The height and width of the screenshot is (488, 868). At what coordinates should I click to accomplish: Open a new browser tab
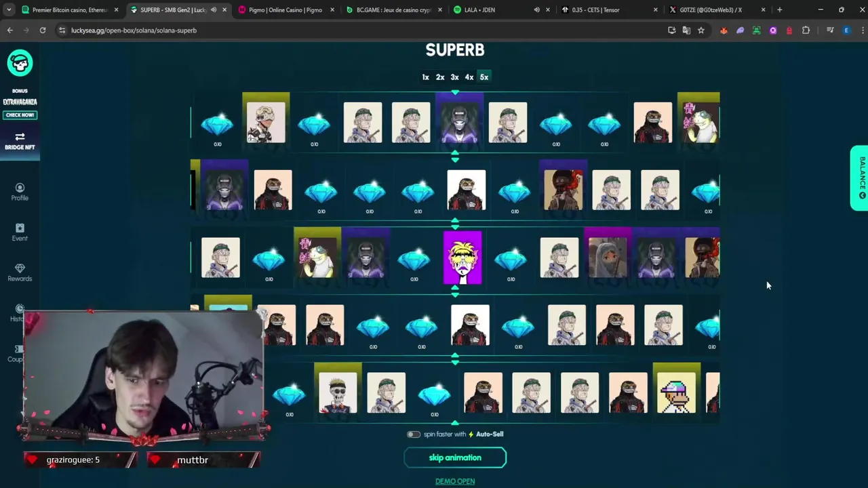coord(779,10)
